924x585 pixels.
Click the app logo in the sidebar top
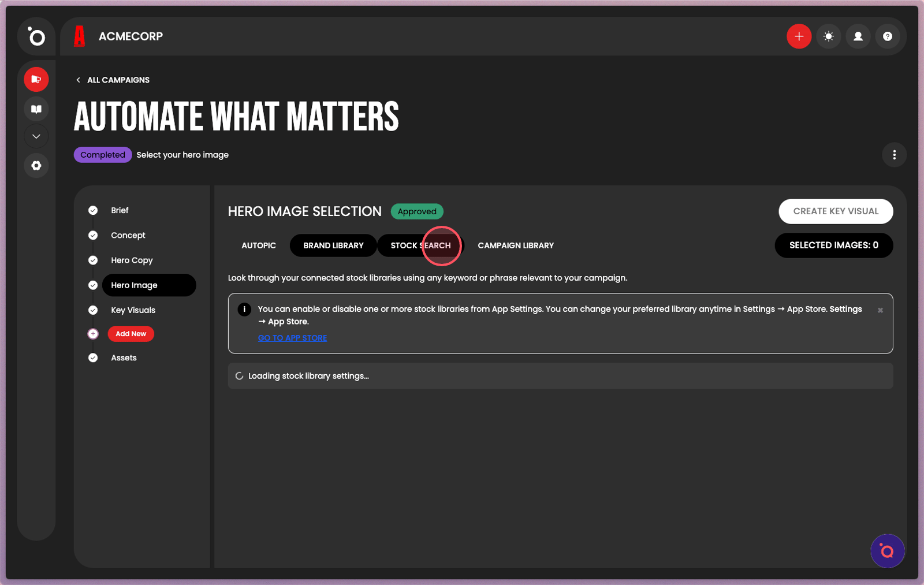coord(36,36)
